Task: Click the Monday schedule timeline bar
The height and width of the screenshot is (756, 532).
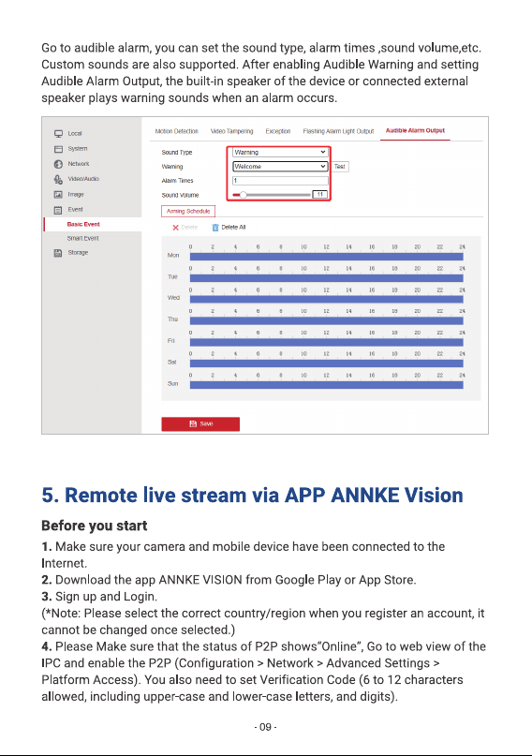Action: tap(327, 257)
